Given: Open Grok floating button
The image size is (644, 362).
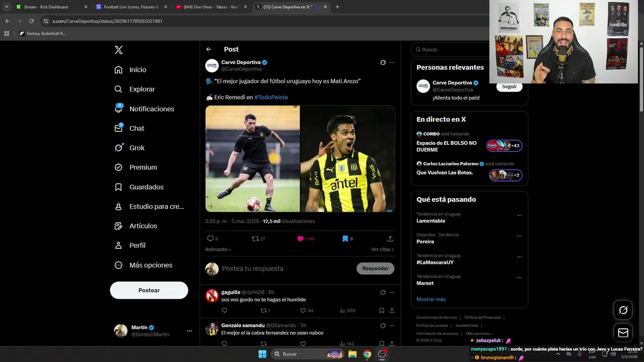Looking at the screenshot, I should click(x=623, y=310).
